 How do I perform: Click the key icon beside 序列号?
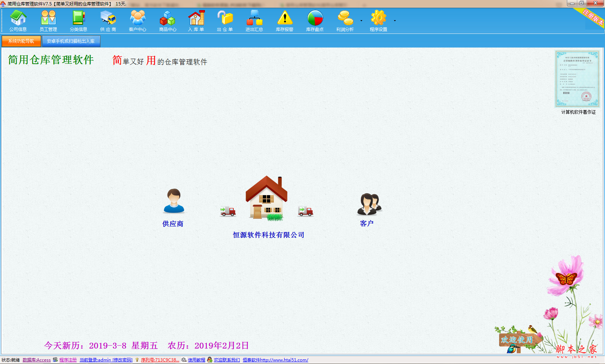(137, 360)
